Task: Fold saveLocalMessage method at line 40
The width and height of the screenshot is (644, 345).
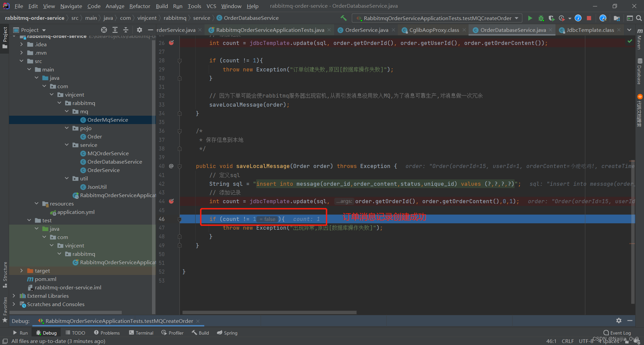Action: [179, 166]
